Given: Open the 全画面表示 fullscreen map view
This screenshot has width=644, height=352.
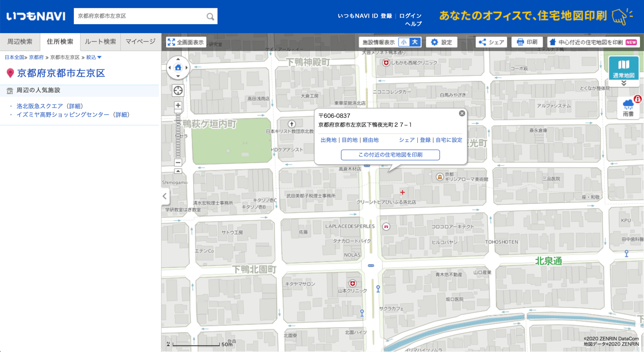Looking at the screenshot, I should pos(185,42).
